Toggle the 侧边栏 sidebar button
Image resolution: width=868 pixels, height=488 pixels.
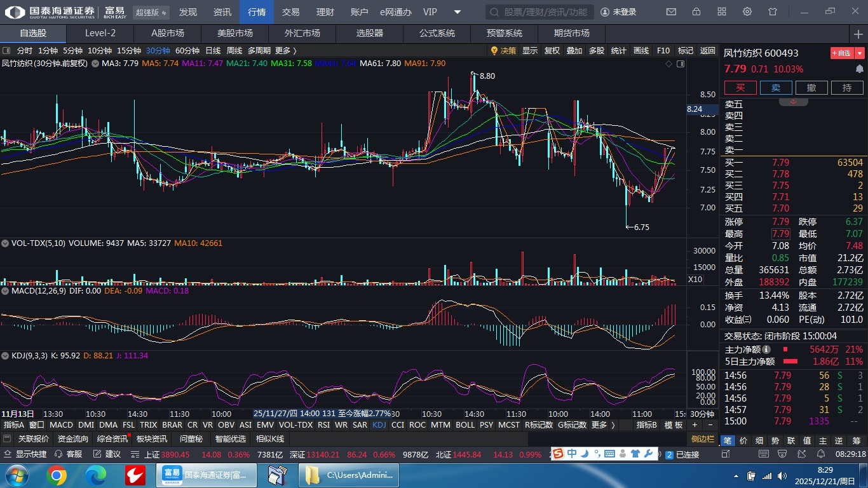703,438
